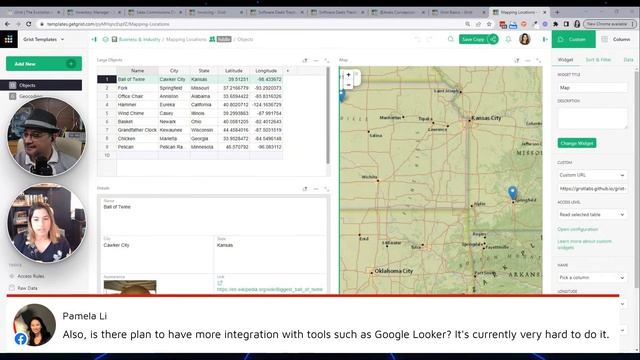Open the Custom URL dropdown
This screenshot has width=640, height=360.
(x=592, y=175)
